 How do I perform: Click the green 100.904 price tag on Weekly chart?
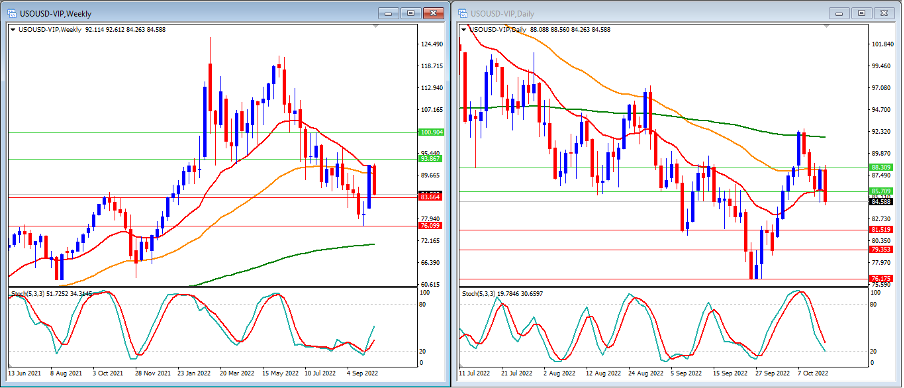431,133
